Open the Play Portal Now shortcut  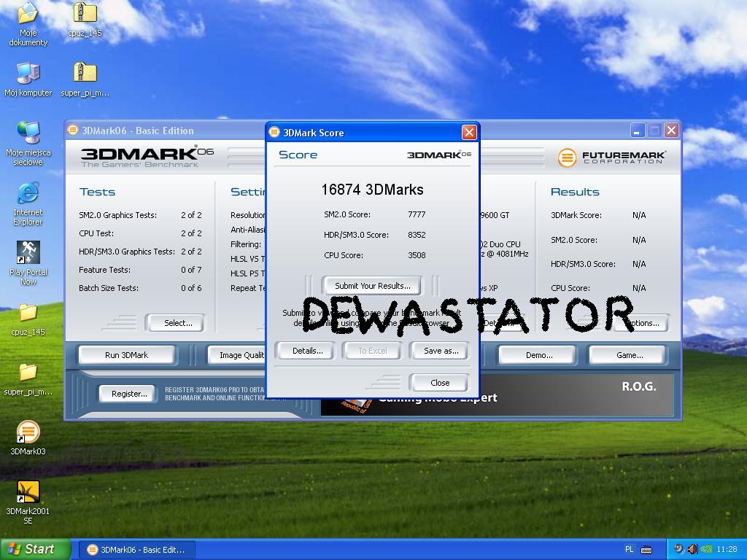pos(28,262)
